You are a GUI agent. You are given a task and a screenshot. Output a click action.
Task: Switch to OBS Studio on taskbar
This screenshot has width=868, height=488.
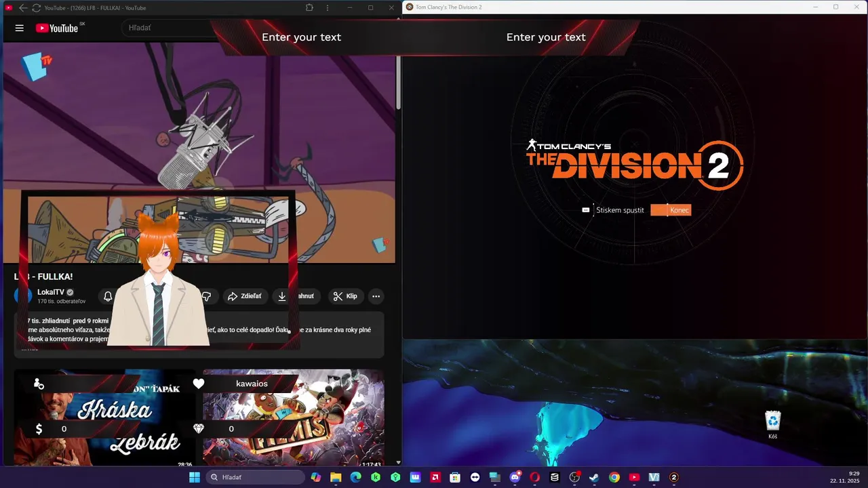point(574,477)
